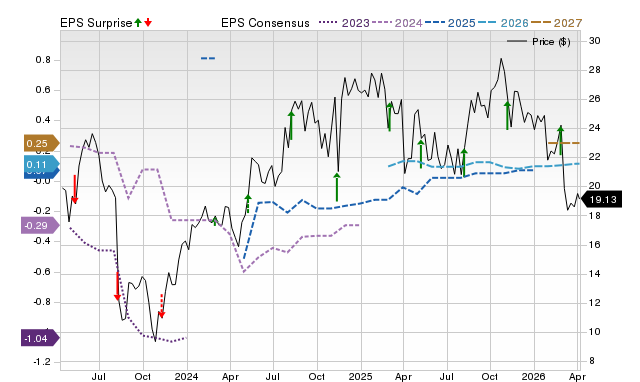640x382 pixels.
Task: Pick the green surprise arrow of Nov 2025
Action: point(507,116)
